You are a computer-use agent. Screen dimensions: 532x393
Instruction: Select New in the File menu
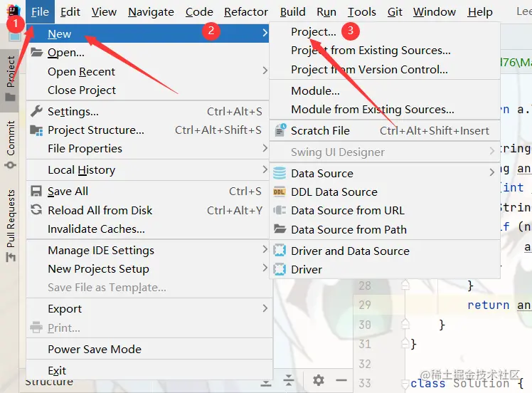[x=148, y=33]
